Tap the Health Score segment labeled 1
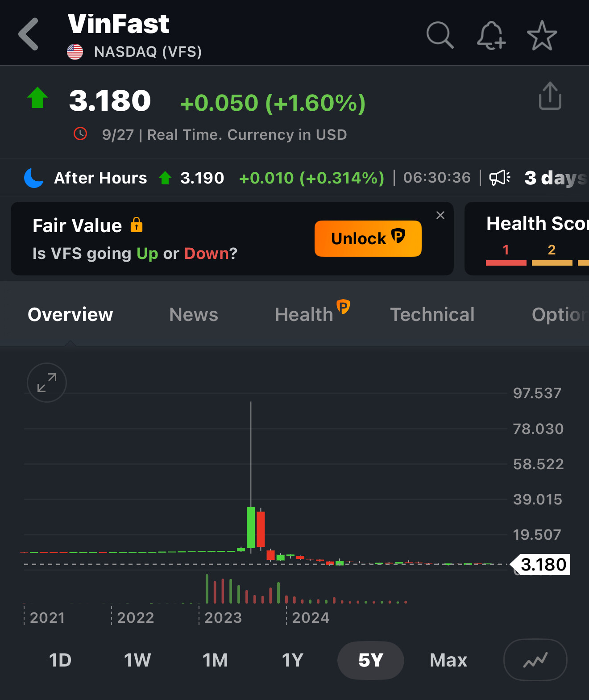 506,254
